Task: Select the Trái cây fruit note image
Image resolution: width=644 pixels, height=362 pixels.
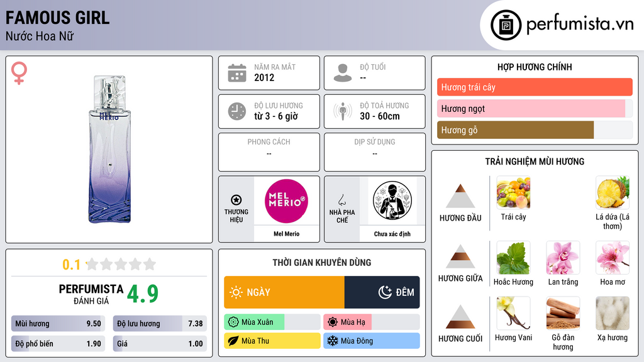Action: point(513,192)
